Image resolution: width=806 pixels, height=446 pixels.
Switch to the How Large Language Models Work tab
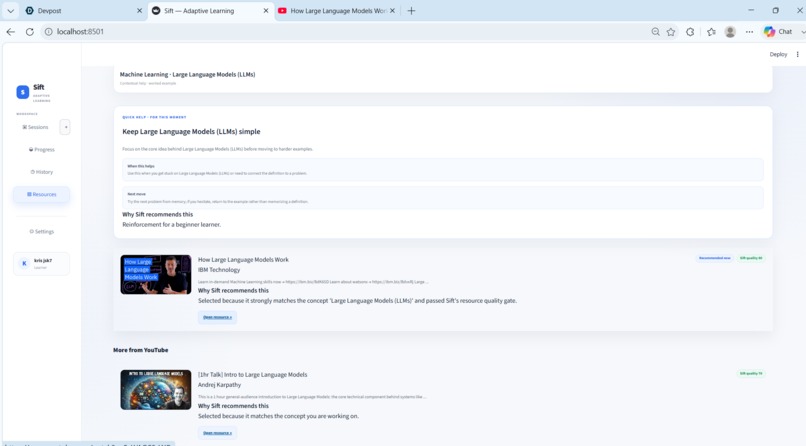(x=337, y=11)
